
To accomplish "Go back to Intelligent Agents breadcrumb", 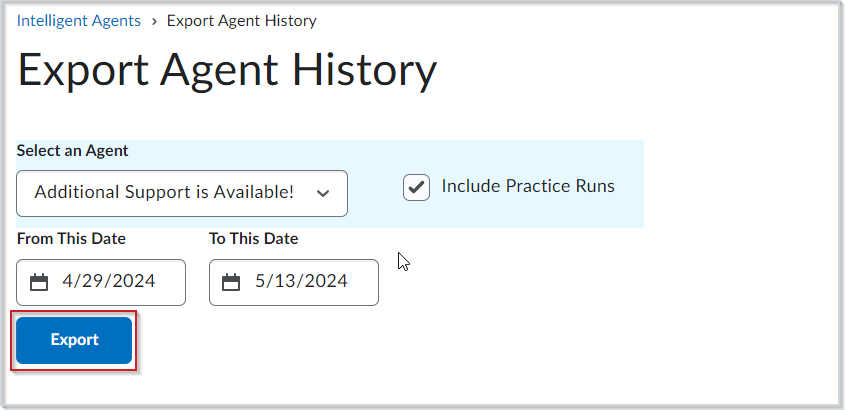I will 79,21.
